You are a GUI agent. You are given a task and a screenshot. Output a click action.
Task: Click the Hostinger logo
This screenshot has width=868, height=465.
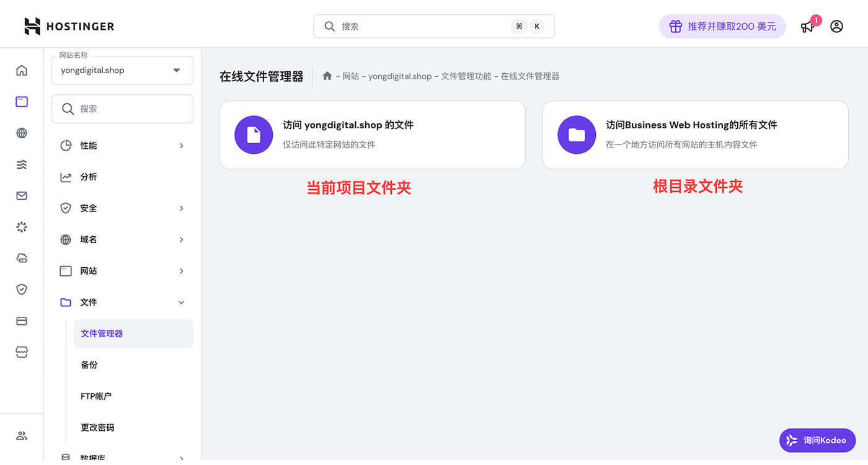69,26
